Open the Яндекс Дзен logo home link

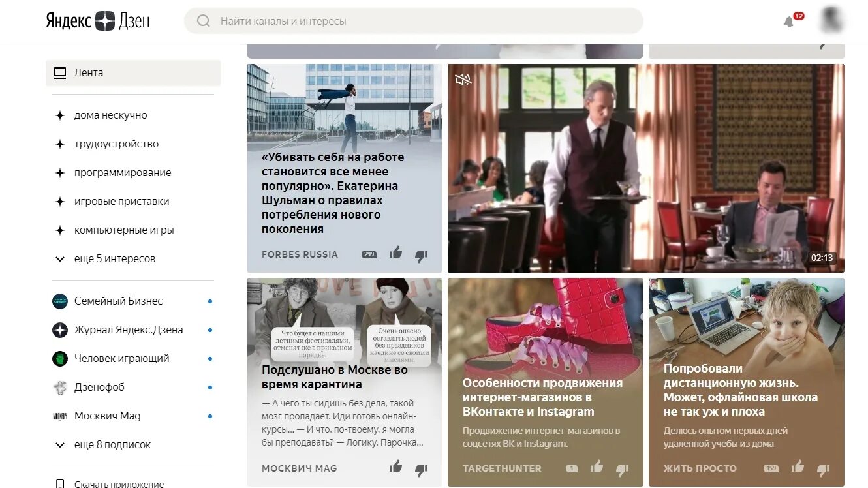click(98, 21)
